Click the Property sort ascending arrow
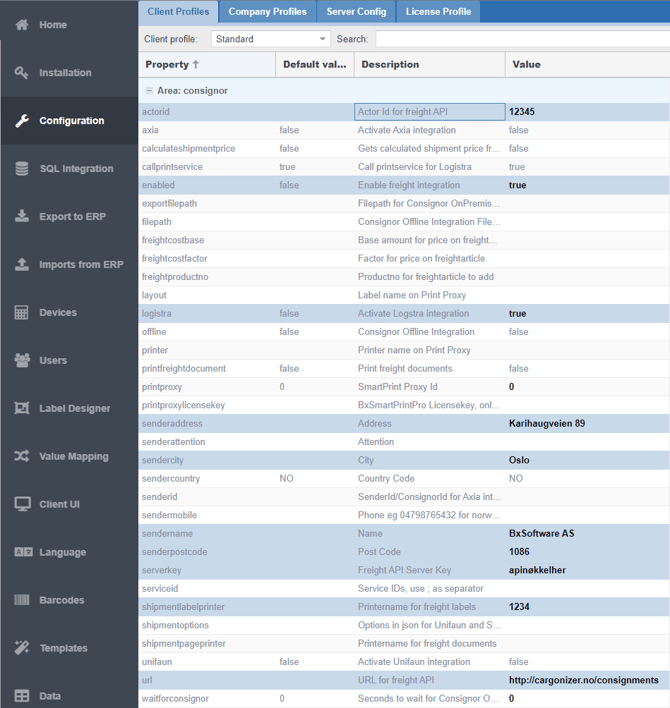The height and width of the screenshot is (708, 670). click(x=195, y=65)
